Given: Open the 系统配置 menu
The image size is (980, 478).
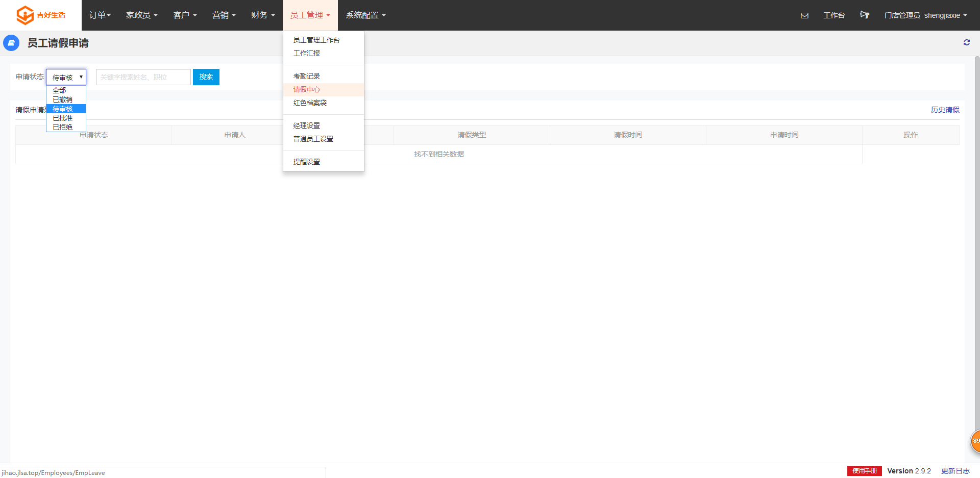Looking at the screenshot, I should coord(365,15).
